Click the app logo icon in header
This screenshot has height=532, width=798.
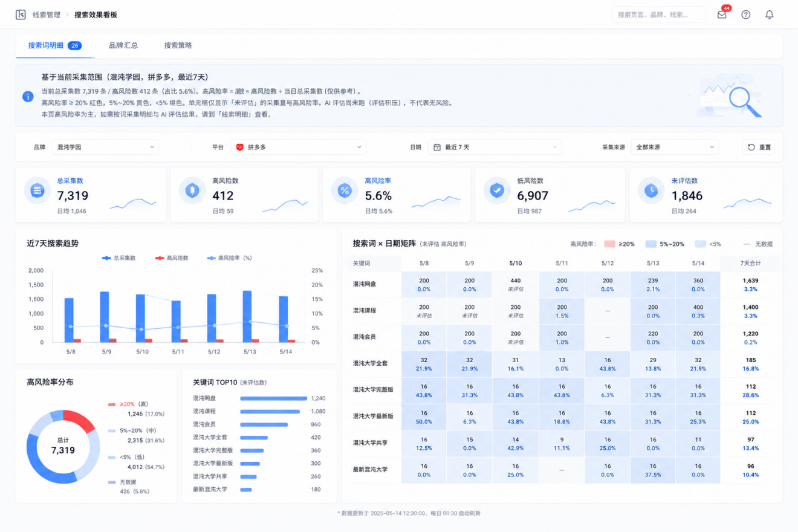[21, 15]
